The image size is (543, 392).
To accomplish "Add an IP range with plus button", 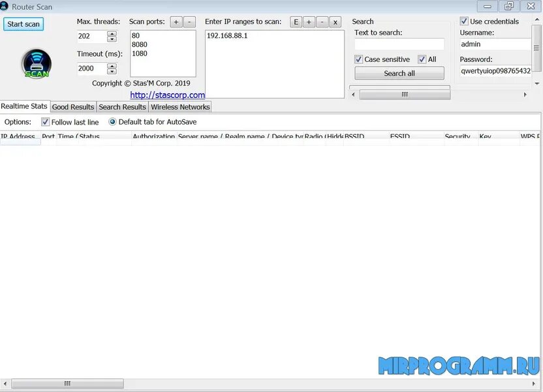I will click(x=309, y=22).
